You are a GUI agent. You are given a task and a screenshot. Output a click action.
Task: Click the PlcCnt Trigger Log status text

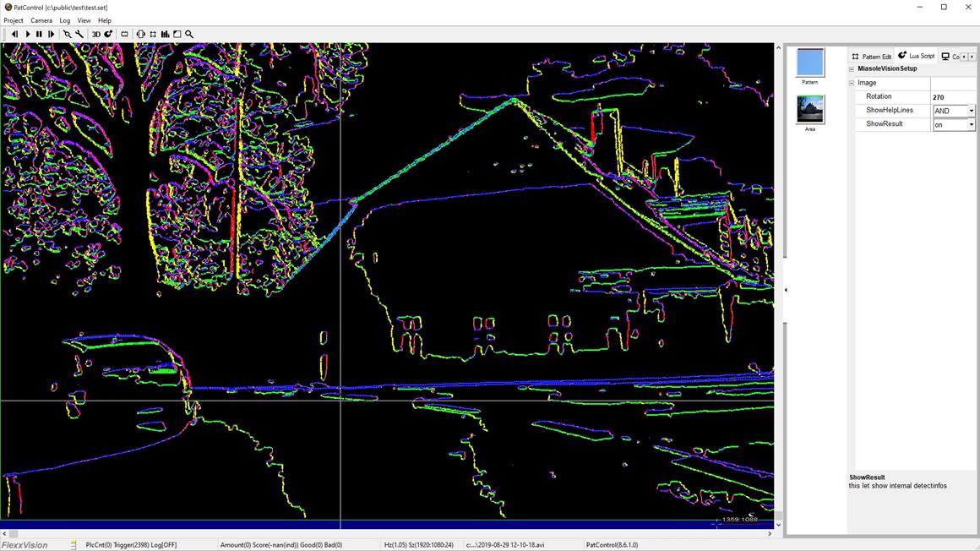(x=131, y=545)
